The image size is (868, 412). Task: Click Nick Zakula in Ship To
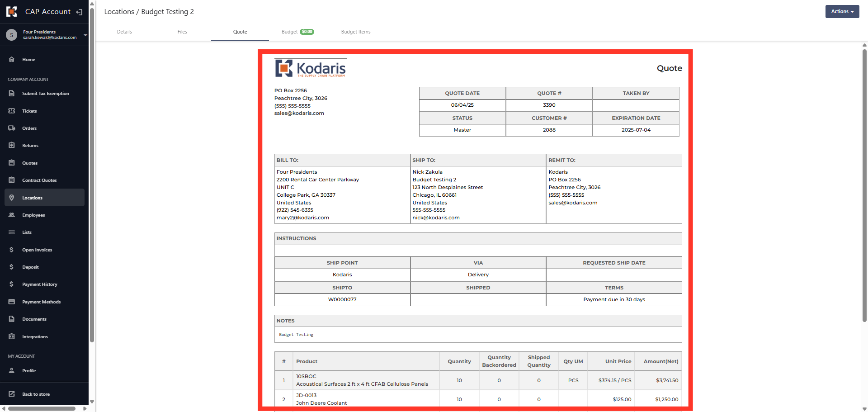427,172
